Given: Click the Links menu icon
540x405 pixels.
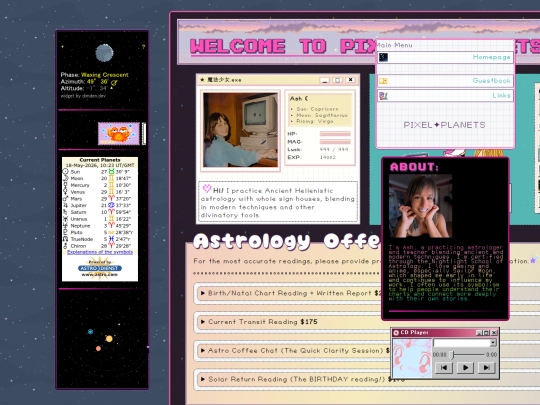Looking at the screenshot, I should (x=383, y=96).
